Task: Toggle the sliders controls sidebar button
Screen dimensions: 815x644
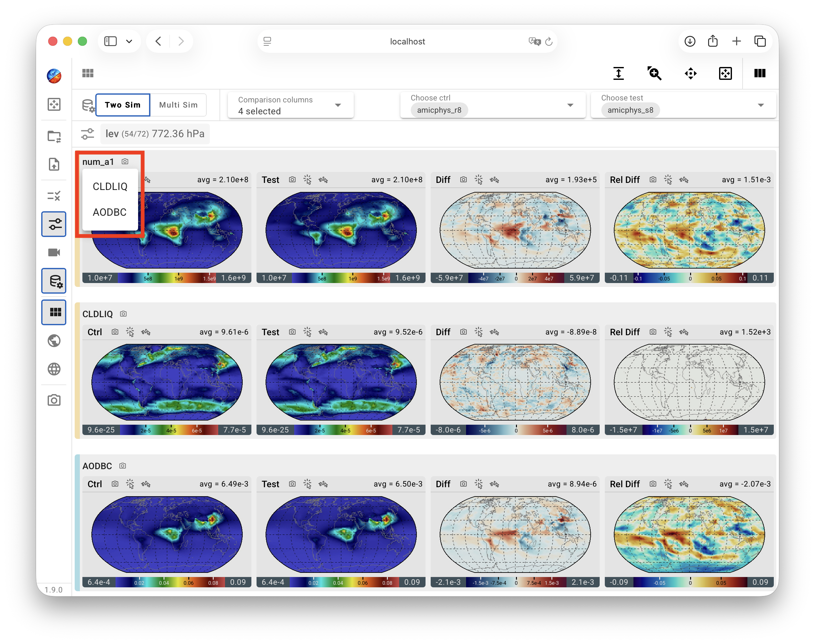Action: (54, 224)
